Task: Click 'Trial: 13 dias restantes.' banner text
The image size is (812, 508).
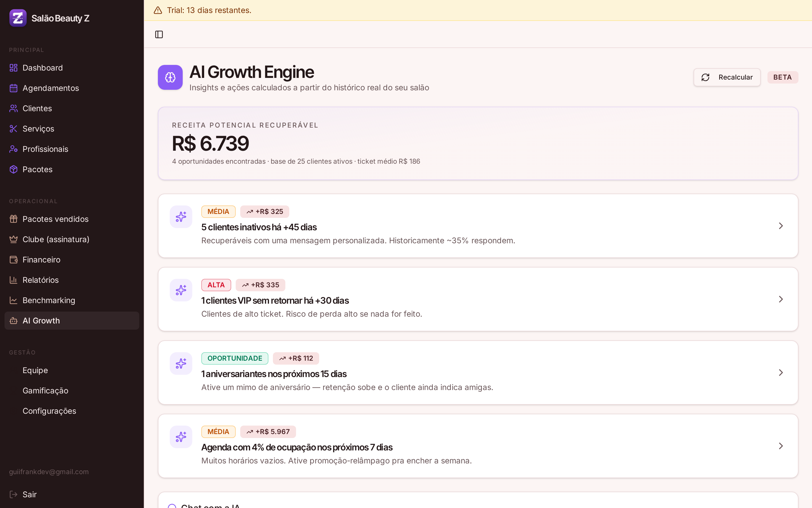Action: pyautogui.click(x=209, y=10)
